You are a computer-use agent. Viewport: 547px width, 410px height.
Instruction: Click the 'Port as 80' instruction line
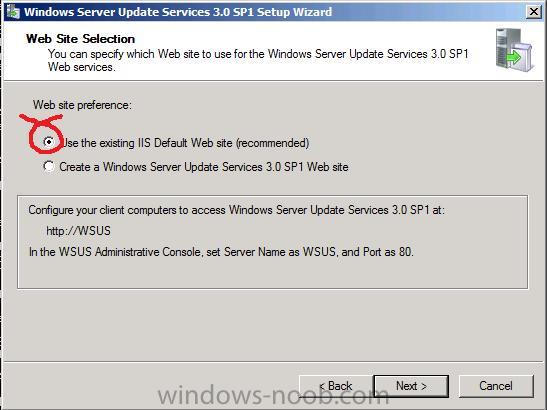coord(221,252)
